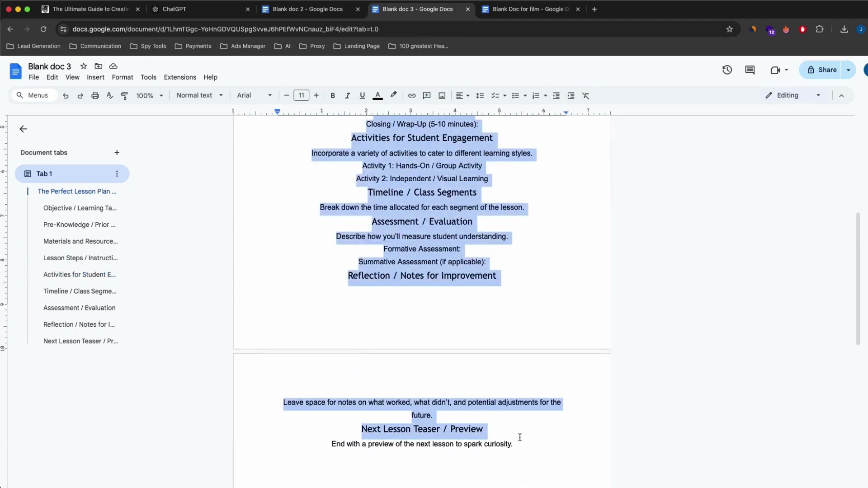Open highlight color picker
This screenshot has height=488, width=868.
pos(393,95)
